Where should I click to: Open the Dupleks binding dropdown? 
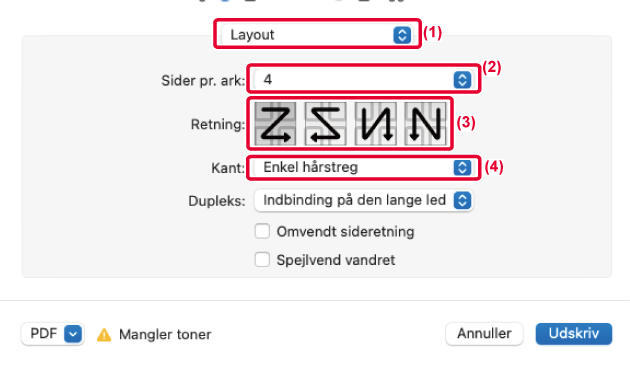364,200
